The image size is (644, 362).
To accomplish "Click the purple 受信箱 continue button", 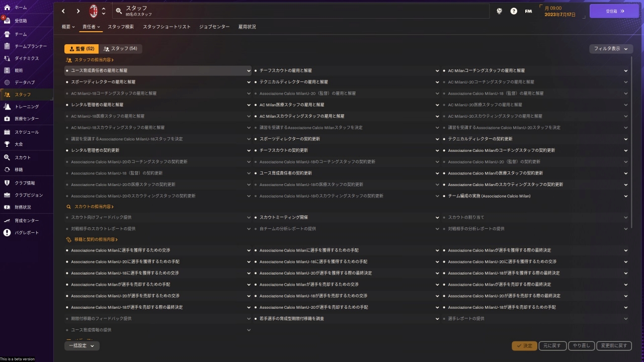I will pyautogui.click(x=614, y=11).
